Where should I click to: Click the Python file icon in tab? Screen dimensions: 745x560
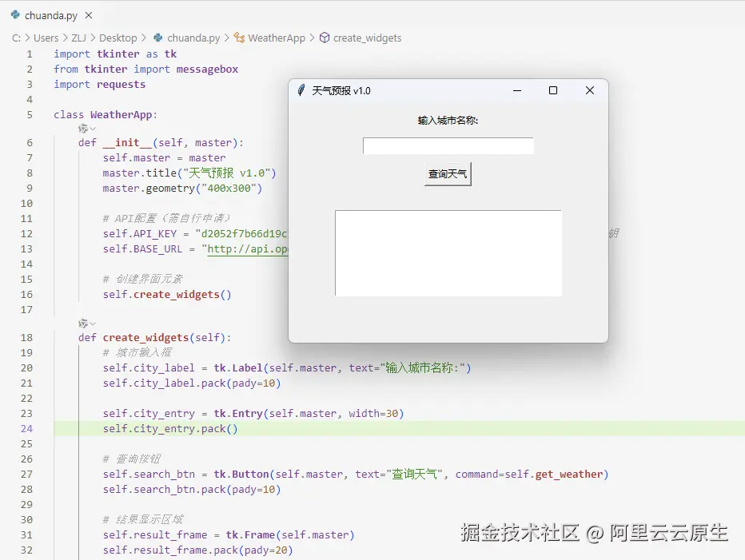pos(15,15)
